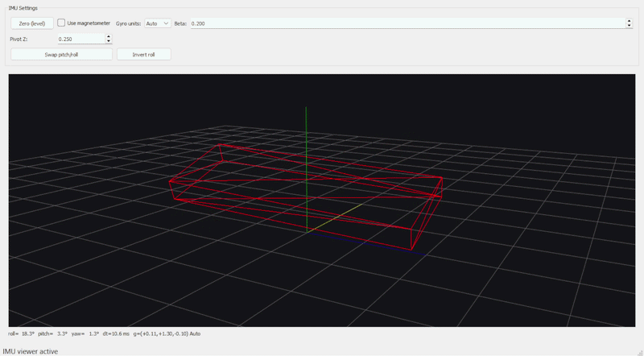Click the Swap pitch/roll button
This screenshot has height=356, width=644.
pyautogui.click(x=61, y=54)
